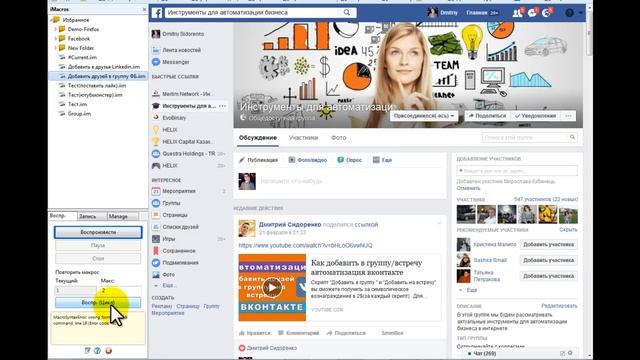
Task: Select Добавить в друзья Linkedin.iim macro
Action: click(x=104, y=67)
